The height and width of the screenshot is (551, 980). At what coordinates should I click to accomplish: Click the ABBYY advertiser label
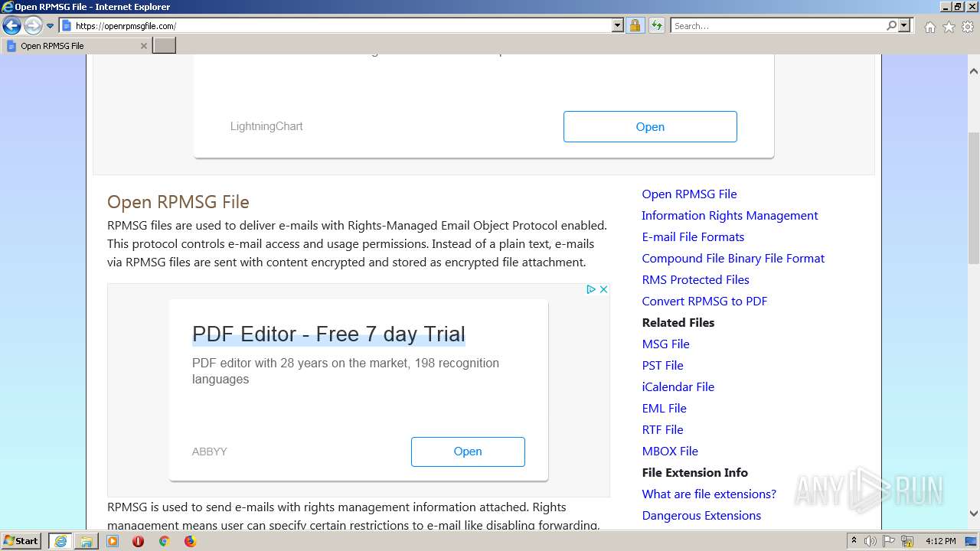click(209, 452)
